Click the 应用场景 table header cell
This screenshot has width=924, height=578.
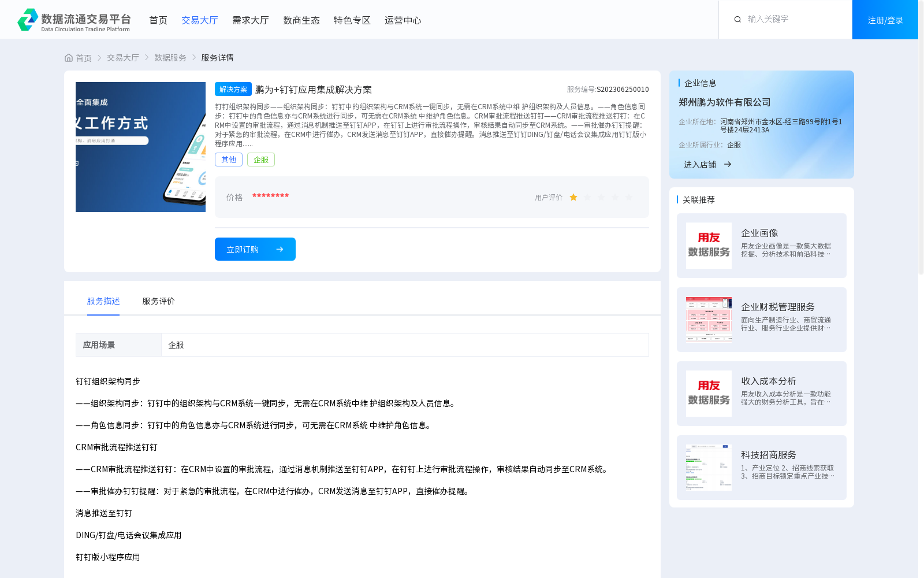coord(118,345)
